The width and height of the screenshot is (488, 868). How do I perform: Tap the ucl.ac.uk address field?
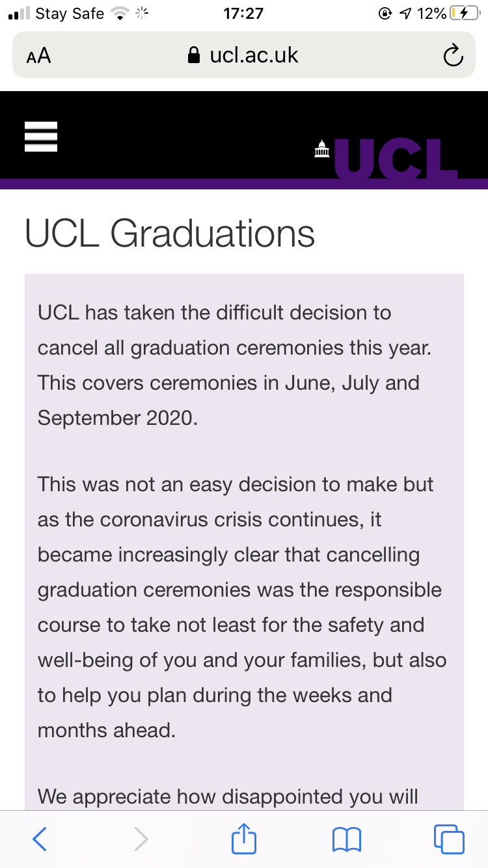click(253, 56)
